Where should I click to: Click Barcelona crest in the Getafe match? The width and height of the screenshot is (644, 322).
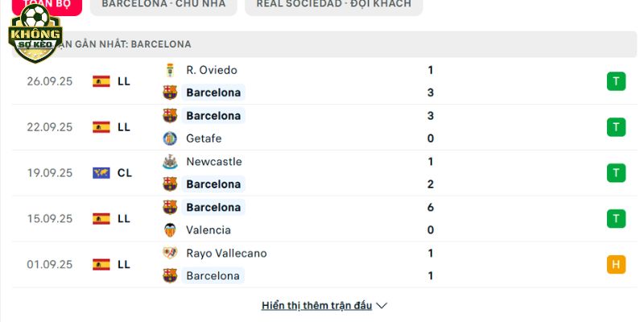[170, 116]
